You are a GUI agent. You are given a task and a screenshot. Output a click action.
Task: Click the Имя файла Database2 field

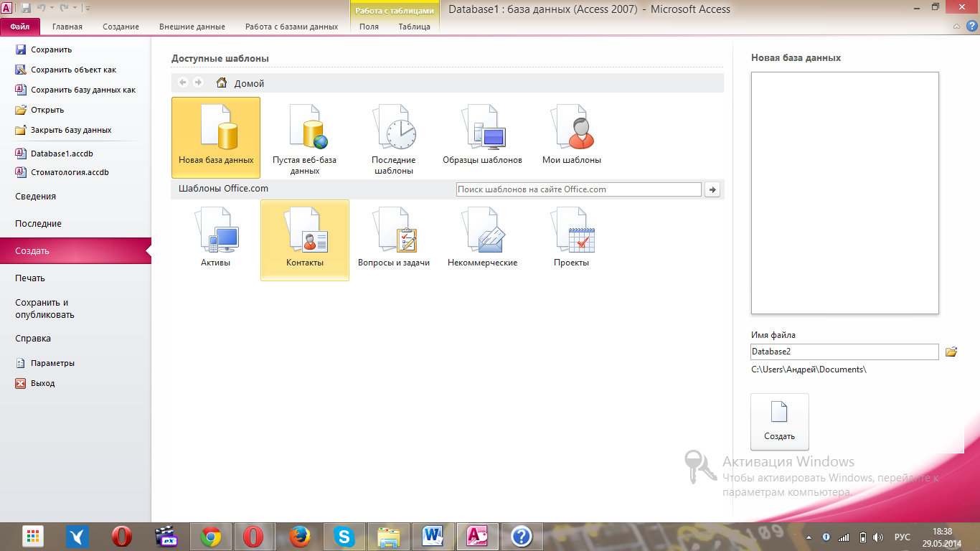click(844, 352)
